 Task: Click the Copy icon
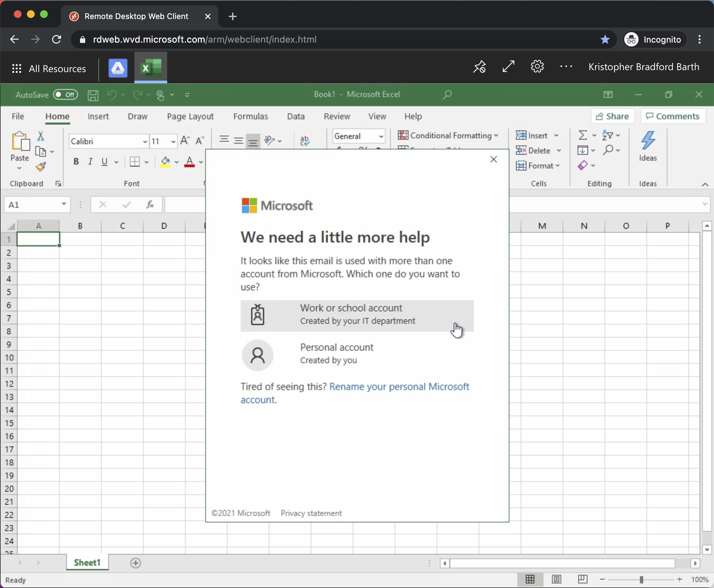tap(41, 151)
